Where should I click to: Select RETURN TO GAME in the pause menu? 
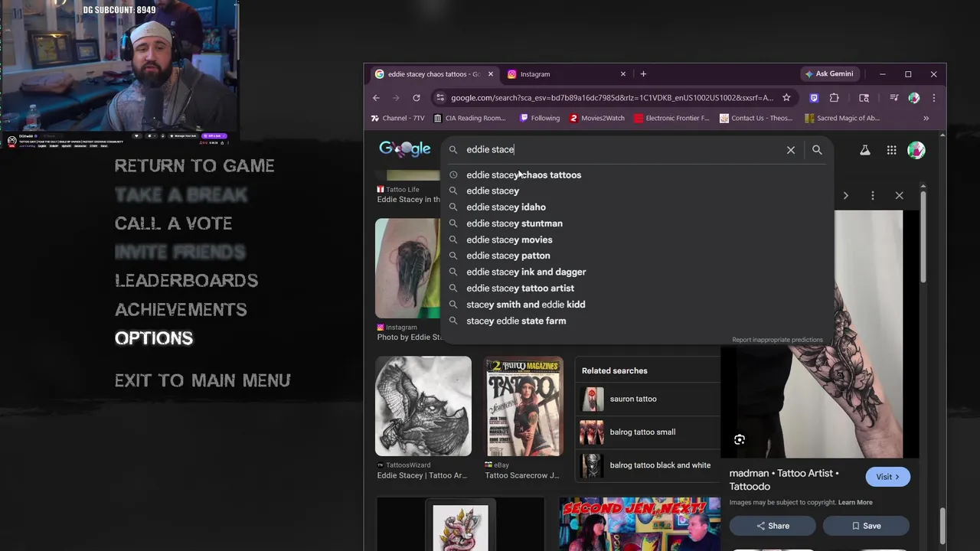coord(194,166)
